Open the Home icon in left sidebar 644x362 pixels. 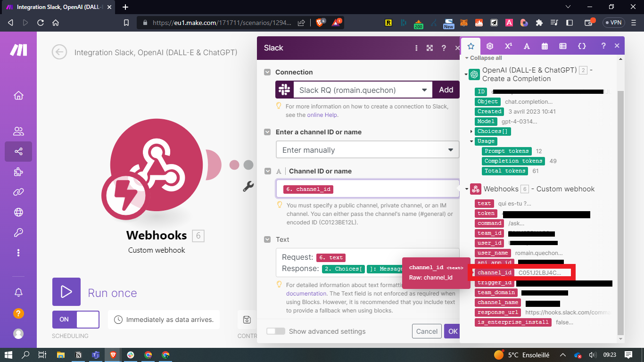(x=18, y=96)
